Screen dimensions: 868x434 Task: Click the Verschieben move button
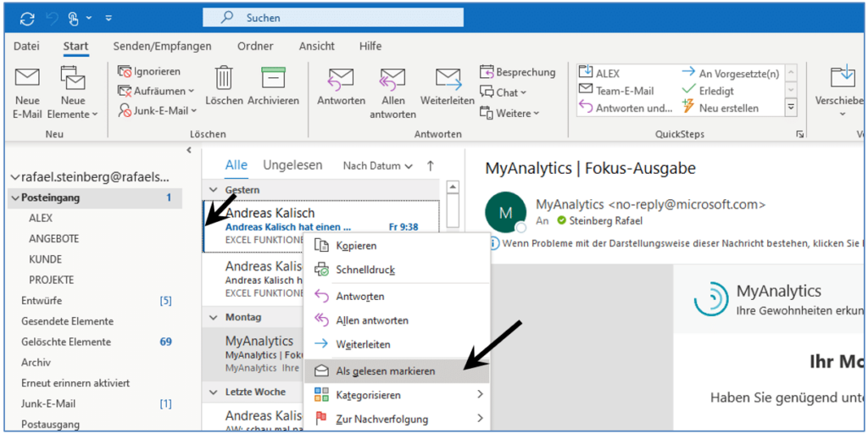[838, 92]
